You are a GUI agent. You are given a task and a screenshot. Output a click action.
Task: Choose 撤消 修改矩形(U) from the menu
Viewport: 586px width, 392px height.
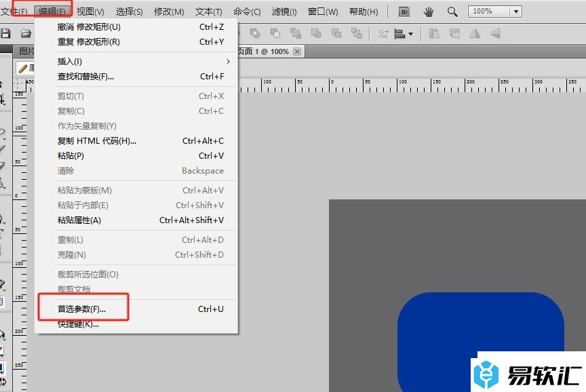click(x=136, y=27)
